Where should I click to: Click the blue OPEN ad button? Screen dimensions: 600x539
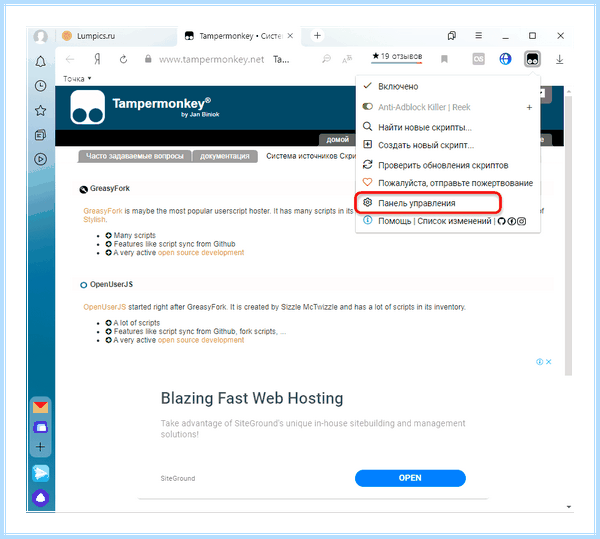(410, 478)
